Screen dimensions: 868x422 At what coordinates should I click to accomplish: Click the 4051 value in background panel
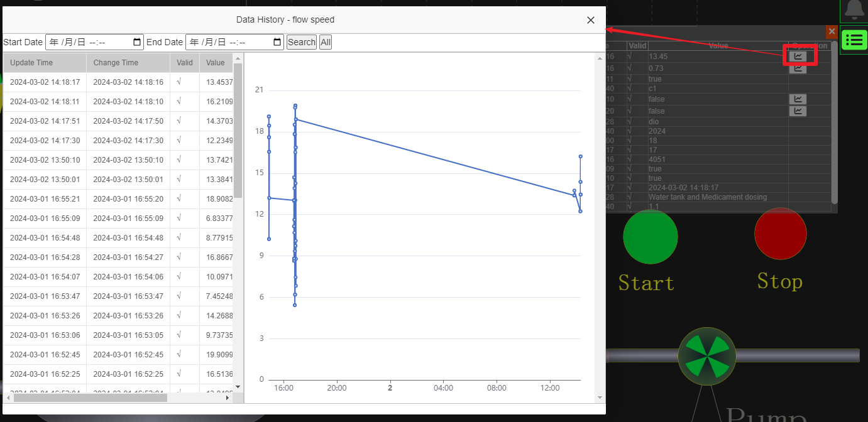(657, 160)
